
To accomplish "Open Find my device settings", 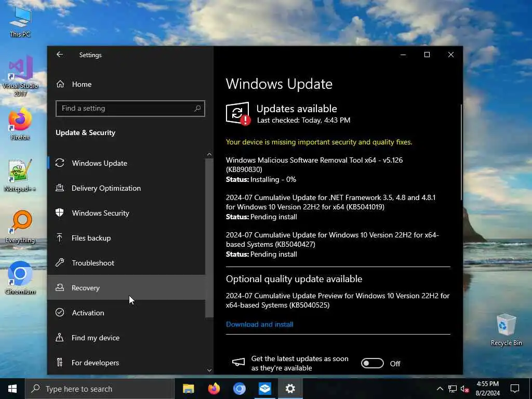I will pyautogui.click(x=126, y=338).
